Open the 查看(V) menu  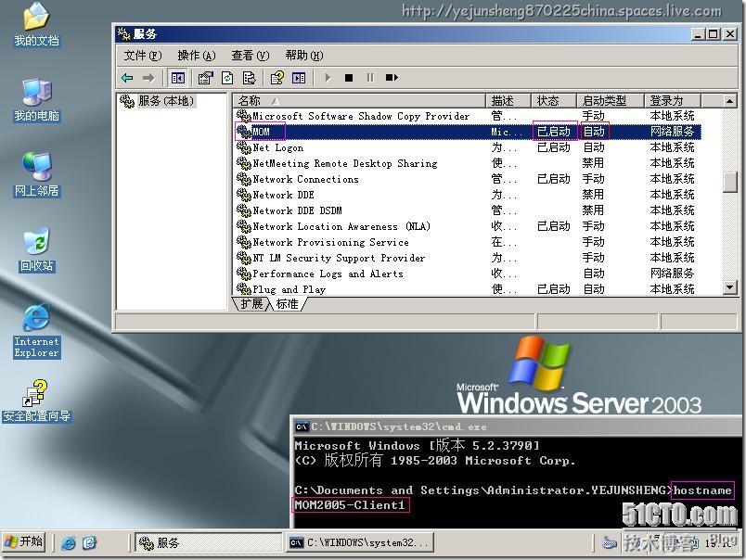click(x=251, y=56)
